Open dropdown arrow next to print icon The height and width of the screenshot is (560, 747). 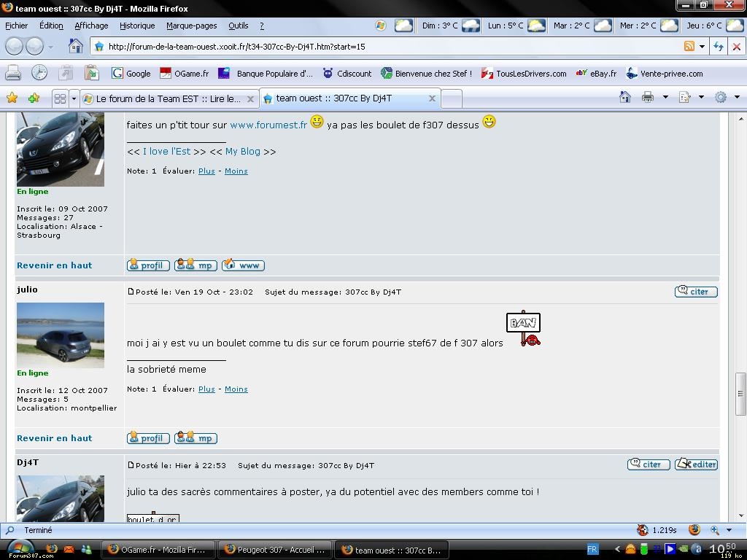point(665,97)
